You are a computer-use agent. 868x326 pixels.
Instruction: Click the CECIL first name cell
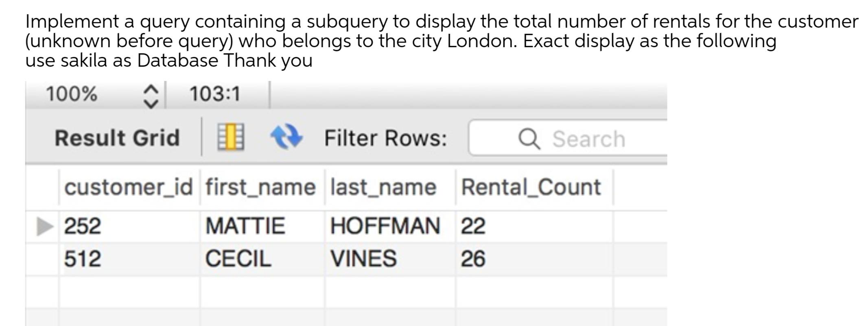(x=262, y=259)
